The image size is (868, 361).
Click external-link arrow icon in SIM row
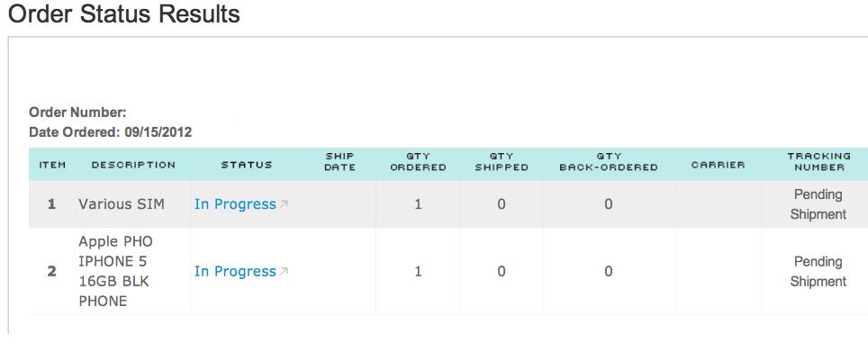[x=284, y=204]
